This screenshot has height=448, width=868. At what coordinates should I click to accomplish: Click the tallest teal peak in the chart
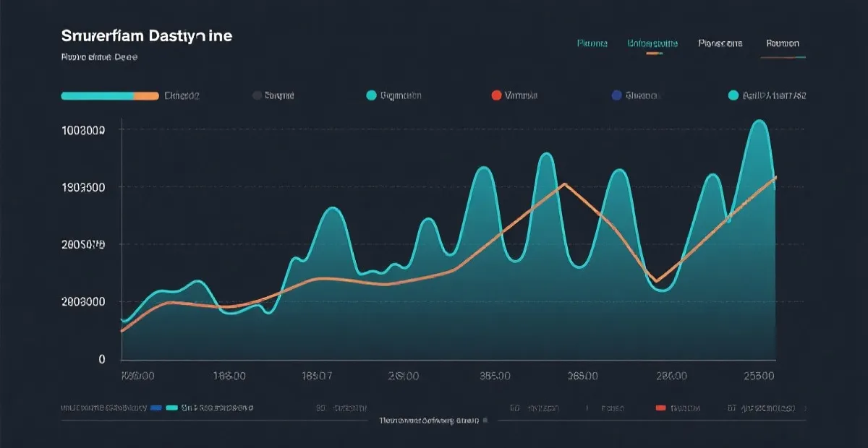pyautogui.click(x=759, y=124)
